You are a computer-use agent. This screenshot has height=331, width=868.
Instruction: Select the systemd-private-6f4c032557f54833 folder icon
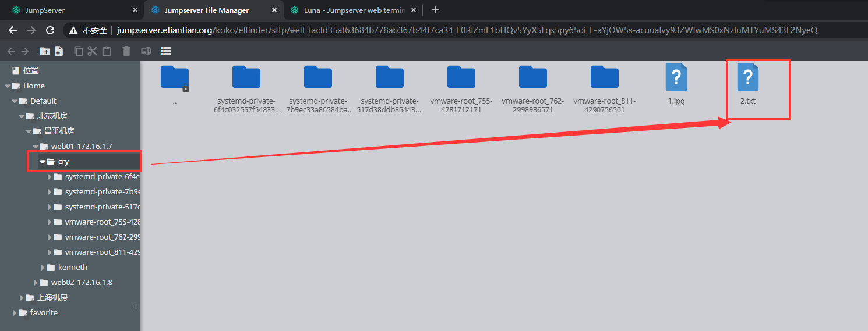pyautogui.click(x=246, y=77)
